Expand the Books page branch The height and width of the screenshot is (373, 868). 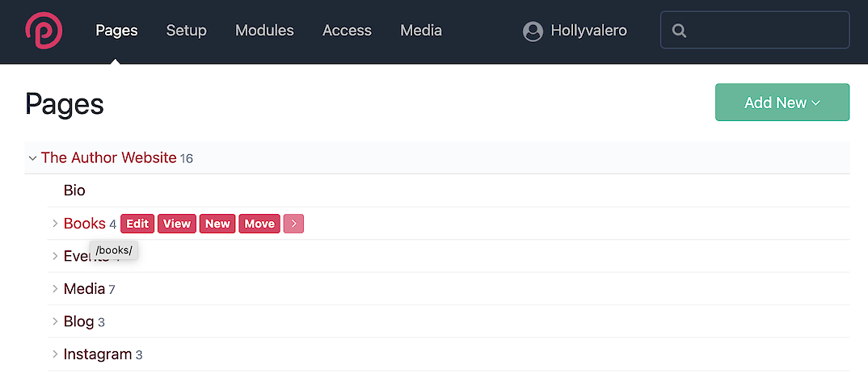(55, 224)
